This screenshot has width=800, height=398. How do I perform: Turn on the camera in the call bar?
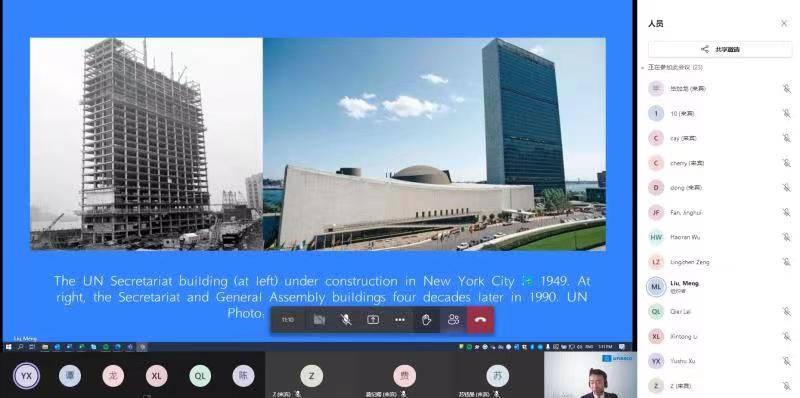(319, 320)
